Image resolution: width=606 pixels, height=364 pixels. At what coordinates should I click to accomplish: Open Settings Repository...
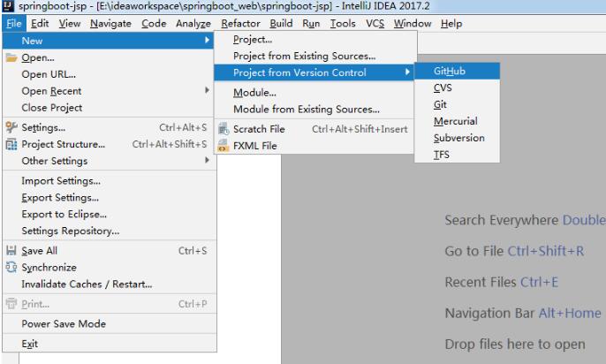click(108, 231)
